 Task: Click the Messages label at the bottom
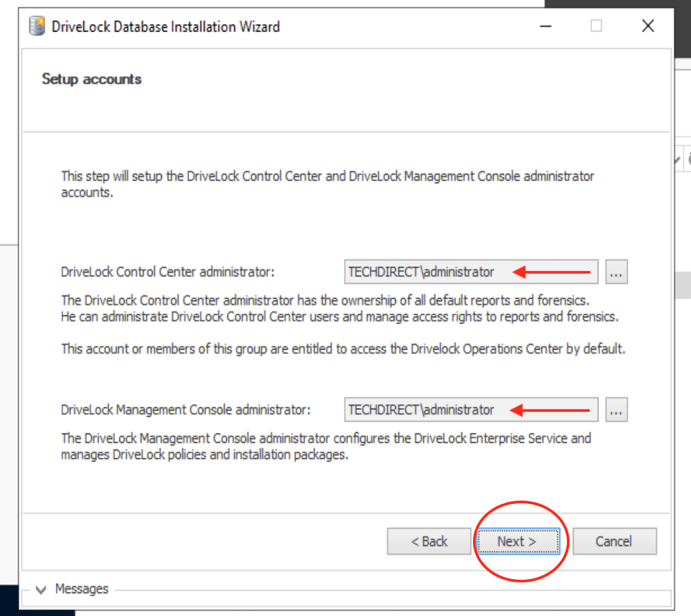click(x=81, y=589)
